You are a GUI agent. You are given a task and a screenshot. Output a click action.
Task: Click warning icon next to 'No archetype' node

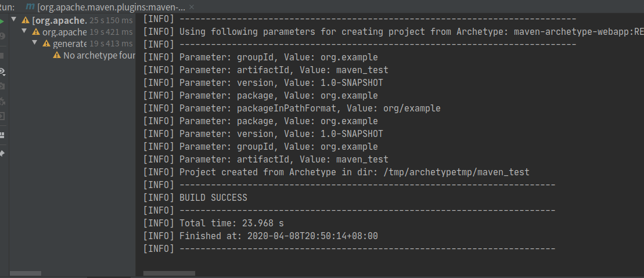coord(57,55)
